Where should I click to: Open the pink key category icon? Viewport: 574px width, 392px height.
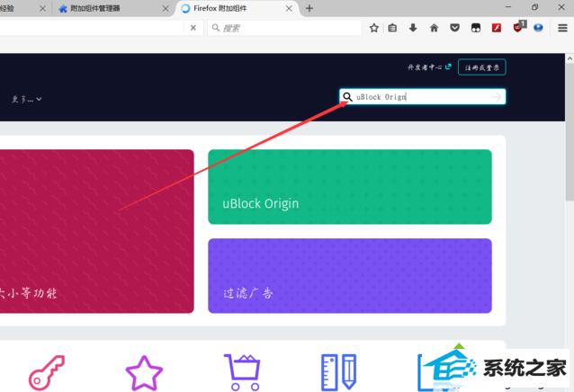[47, 373]
